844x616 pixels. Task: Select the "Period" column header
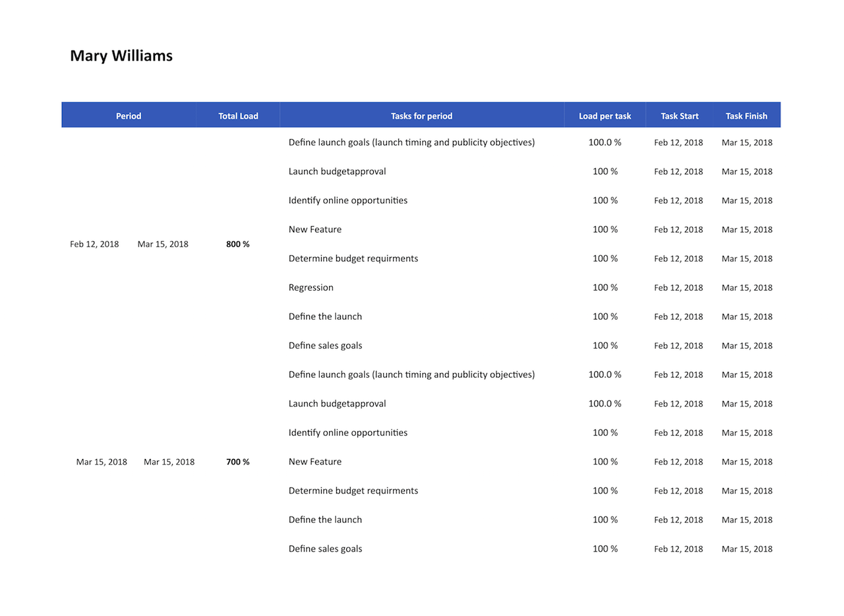pos(129,116)
